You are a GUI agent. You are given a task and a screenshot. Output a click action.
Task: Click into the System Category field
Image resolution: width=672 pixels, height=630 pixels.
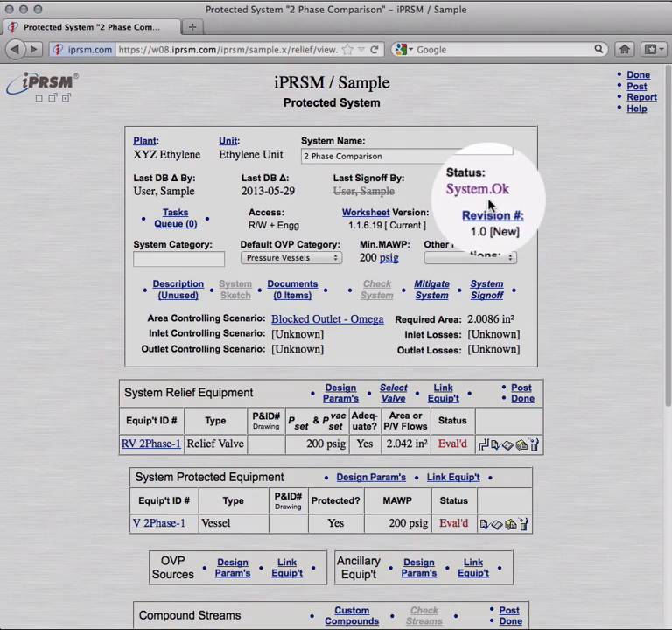click(x=178, y=259)
